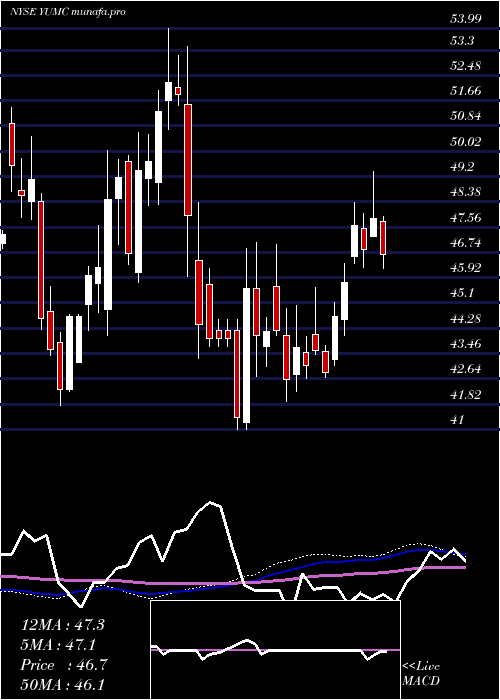The image size is (500, 700).
Task: Click the 47.56 price axis label
Action: pos(466,218)
